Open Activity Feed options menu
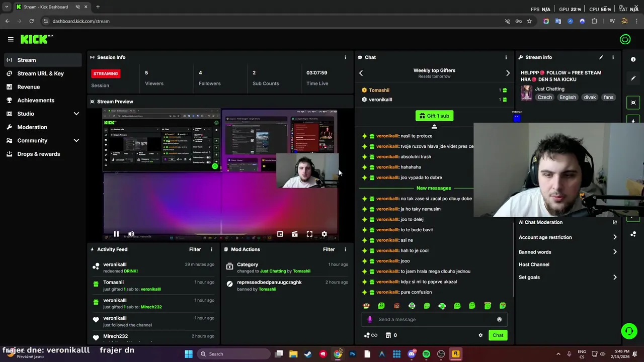 [211, 249]
